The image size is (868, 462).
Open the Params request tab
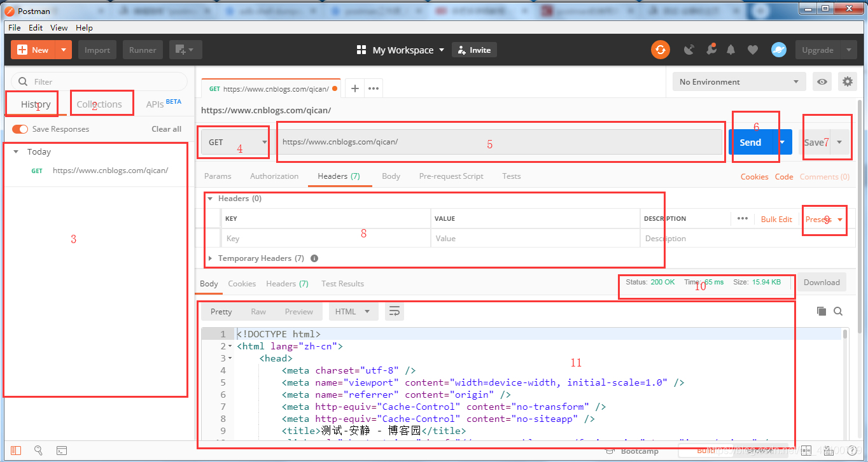[x=218, y=176]
